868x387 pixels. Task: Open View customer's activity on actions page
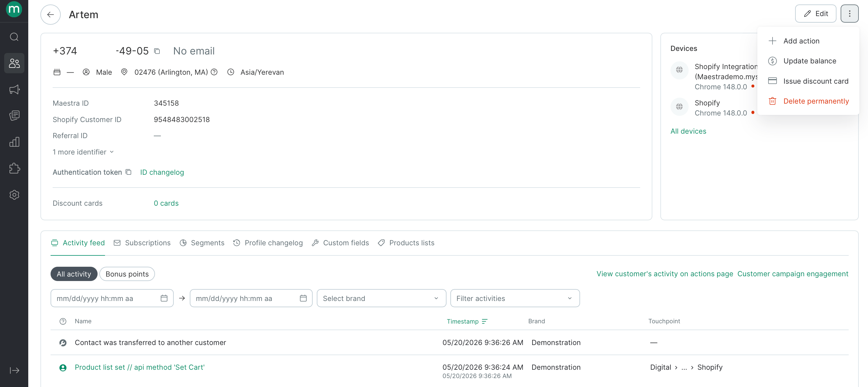665,274
